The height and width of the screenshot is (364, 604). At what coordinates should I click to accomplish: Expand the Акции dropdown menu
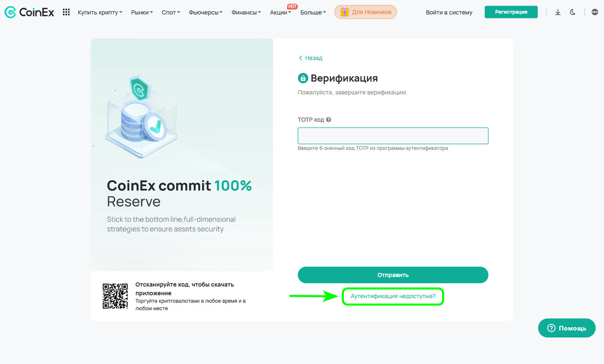point(280,12)
